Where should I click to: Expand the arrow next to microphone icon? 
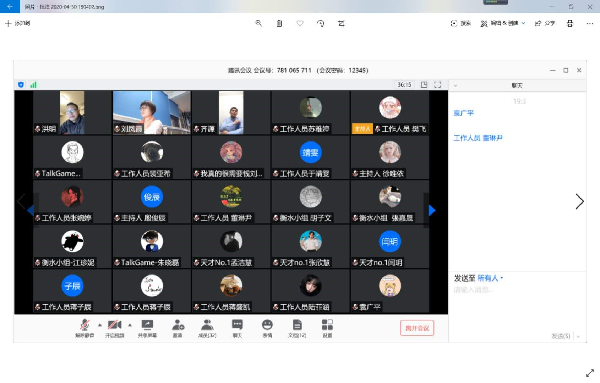[x=100, y=325]
